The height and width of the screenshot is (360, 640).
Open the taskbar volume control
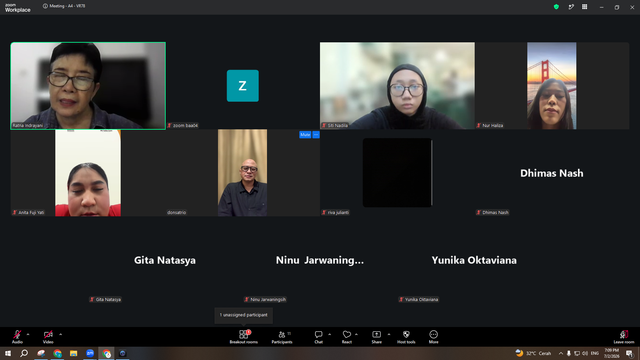coord(585,353)
